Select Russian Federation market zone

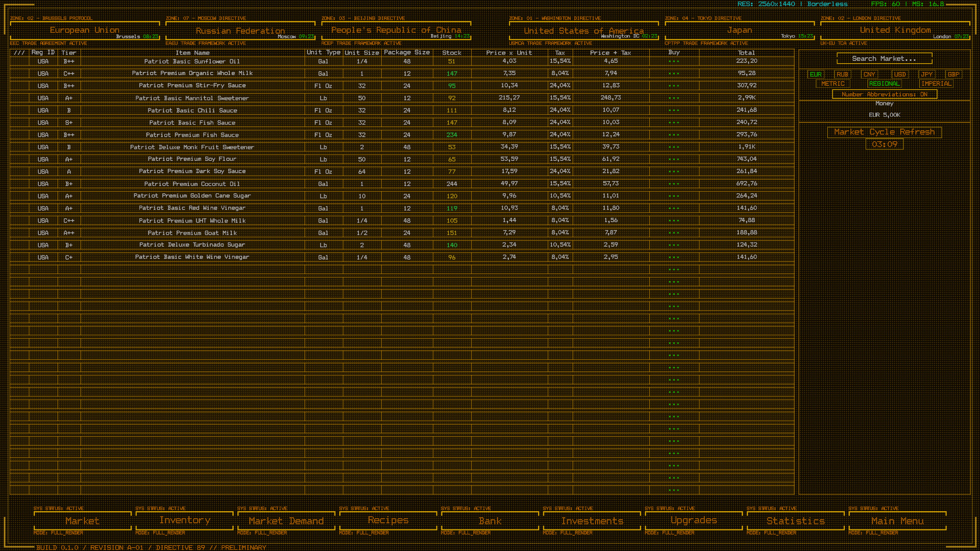point(240,31)
